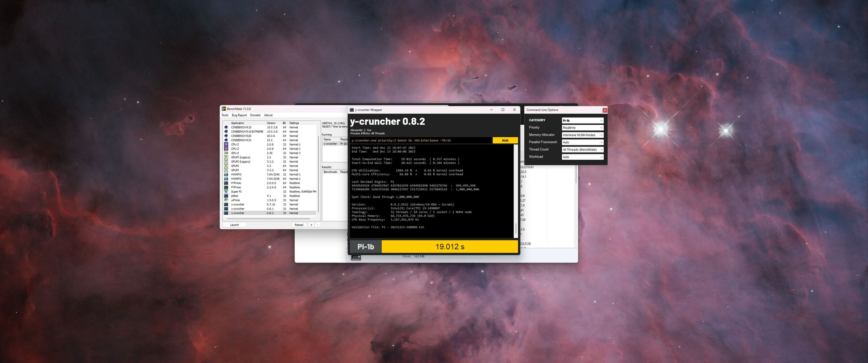This screenshot has height=363, width=868.
Task: Click the CINEBENCH R20 row icon
Action: click(226, 136)
